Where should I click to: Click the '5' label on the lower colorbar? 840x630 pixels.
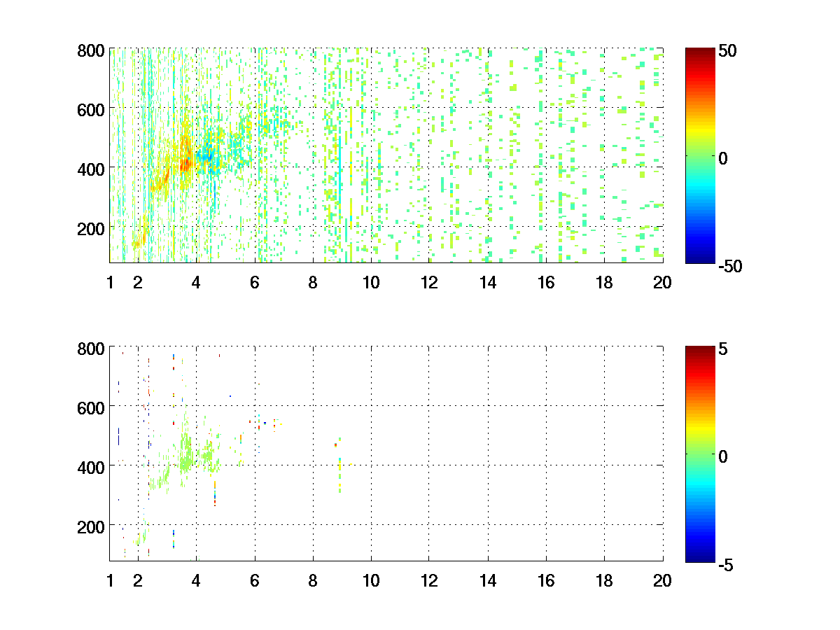tap(724, 349)
